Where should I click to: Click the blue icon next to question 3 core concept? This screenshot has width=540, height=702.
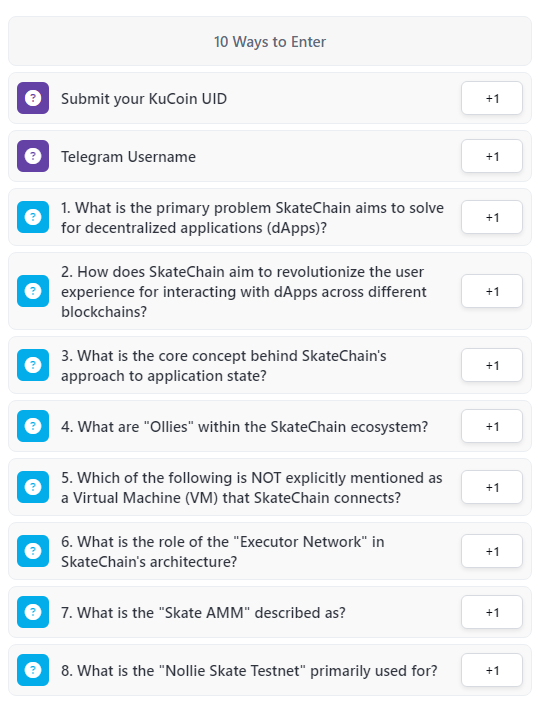(33, 365)
